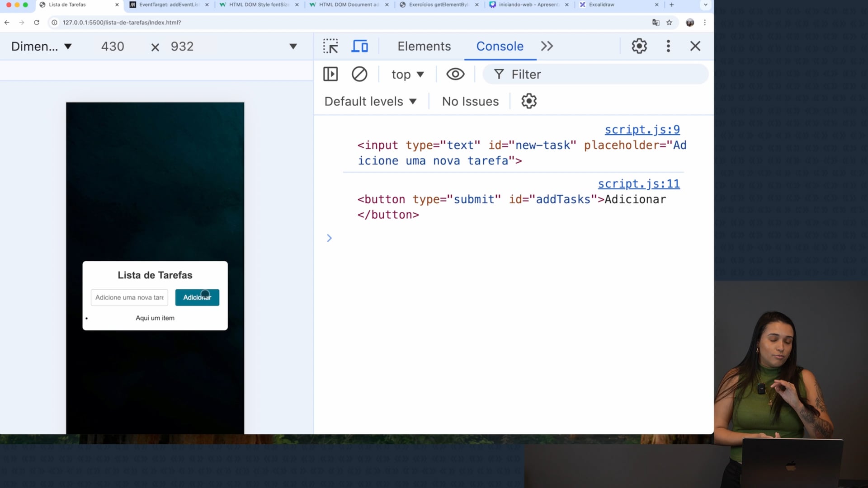Click the translate page icon in address bar
Screen dimensions: 868x488
pos(656,23)
